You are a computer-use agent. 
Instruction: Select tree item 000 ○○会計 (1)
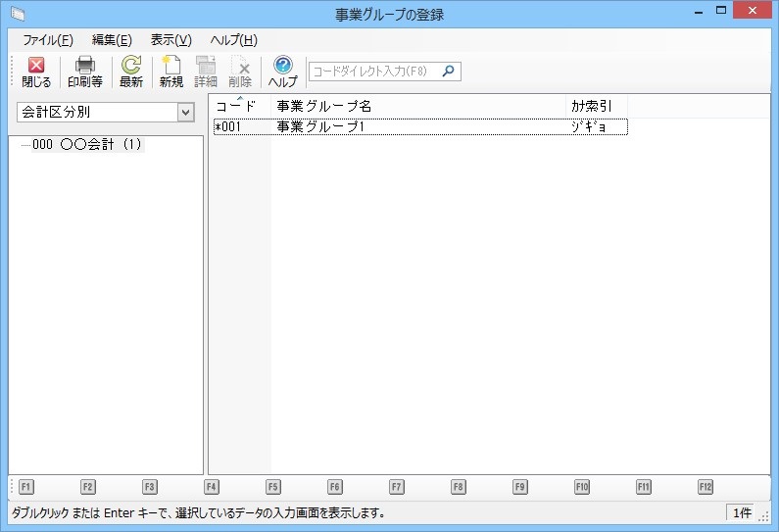[x=87, y=144]
